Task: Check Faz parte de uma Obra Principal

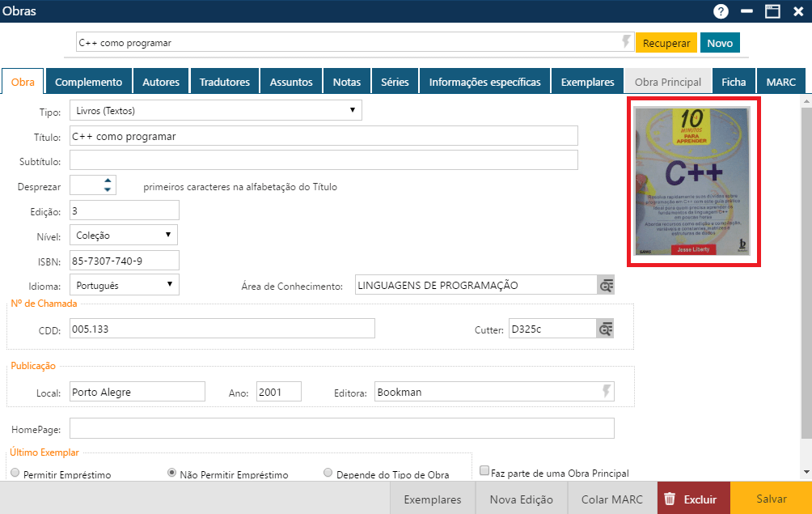Action: [x=484, y=469]
